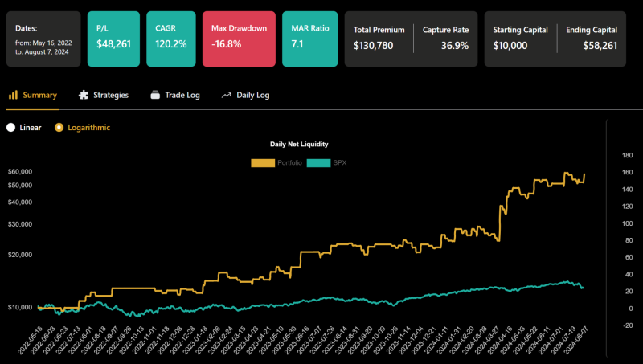Viewport: 643px width, 364px height.
Task: Toggle the SPX legend color swatch
Action: 318,163
